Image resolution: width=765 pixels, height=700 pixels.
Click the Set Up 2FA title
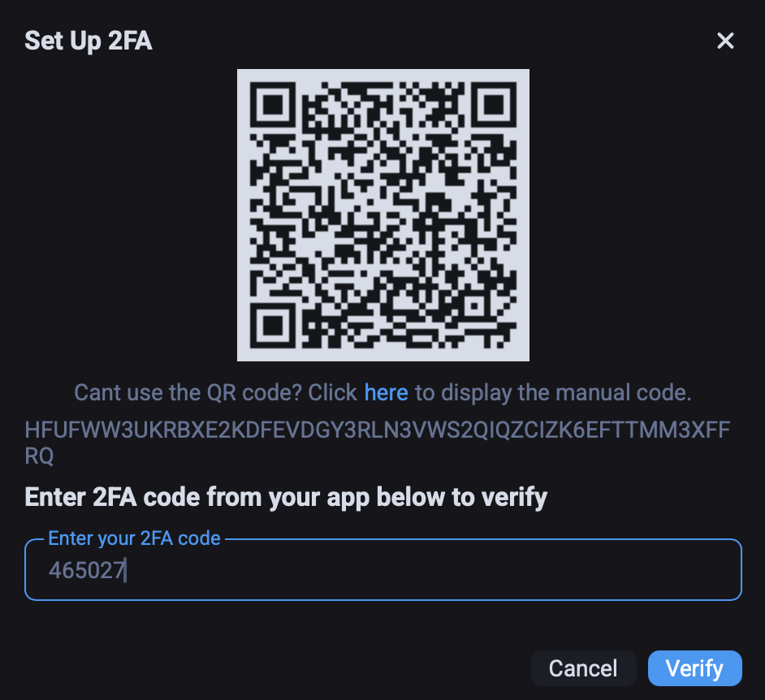pyautogui.click(x=89, y=41)
